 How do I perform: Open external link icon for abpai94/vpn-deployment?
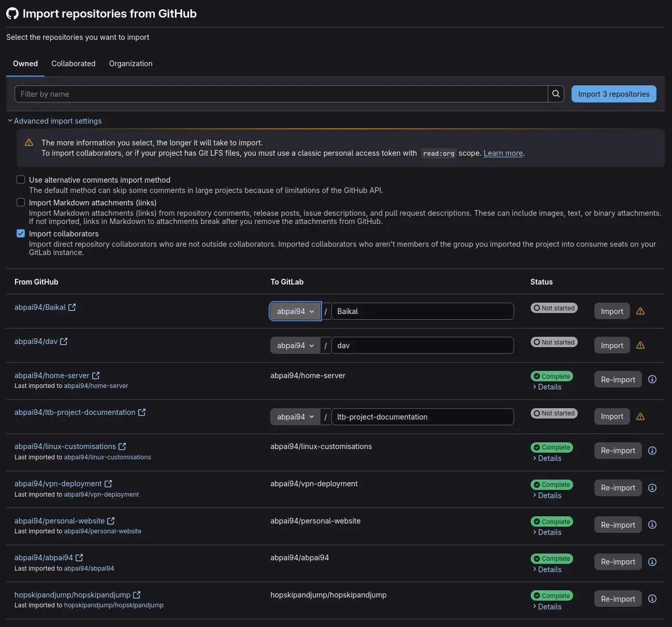pyautogui.click(x=108, y=484)
